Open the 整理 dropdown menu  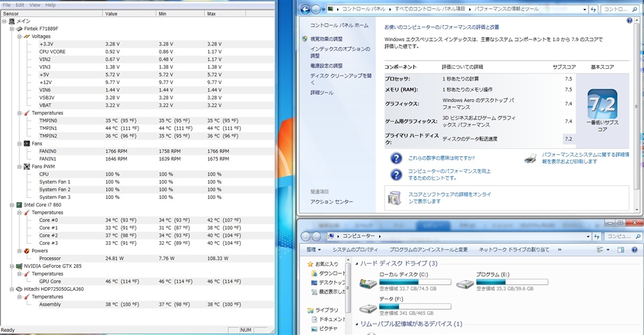click(313, 249)
